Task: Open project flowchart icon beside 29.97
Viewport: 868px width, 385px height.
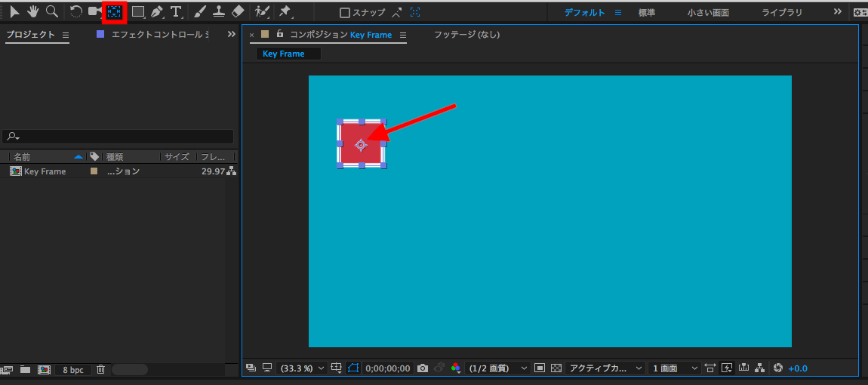Action: point(232,171)
